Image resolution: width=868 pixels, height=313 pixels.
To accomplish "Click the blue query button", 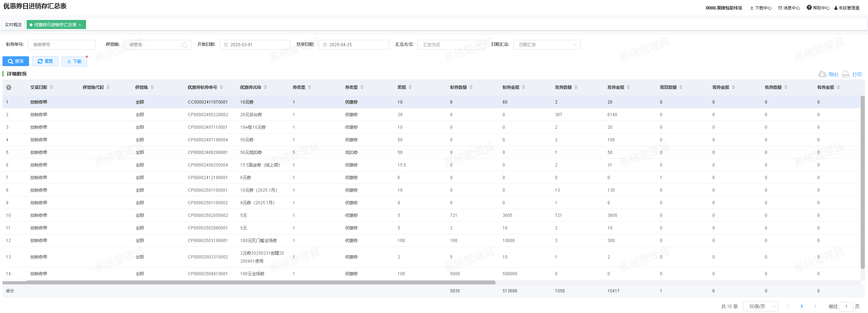I will pyautogui.click(x=16, y=61).
